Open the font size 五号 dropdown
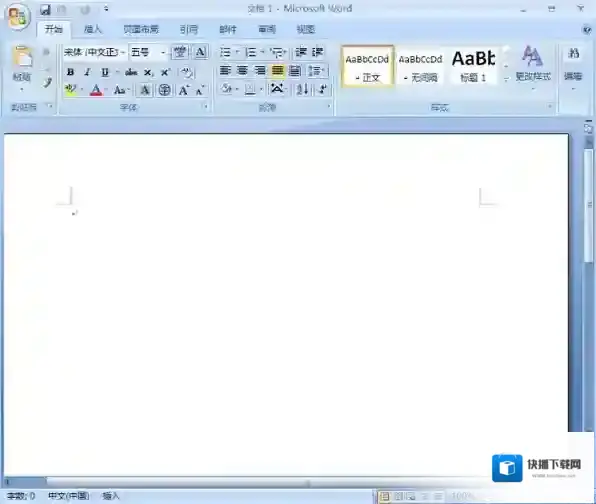 (163, 52)
